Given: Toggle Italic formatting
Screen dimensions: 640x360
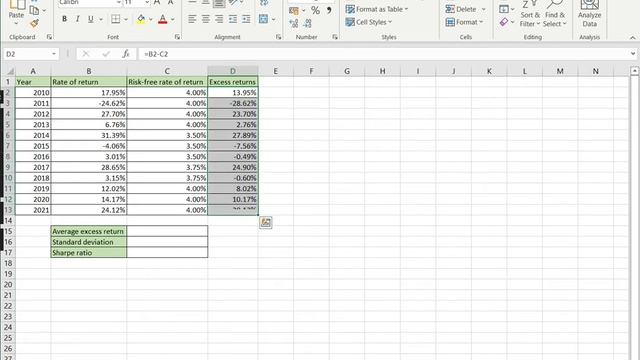Looking at the screenshot, I should (77, 19).
